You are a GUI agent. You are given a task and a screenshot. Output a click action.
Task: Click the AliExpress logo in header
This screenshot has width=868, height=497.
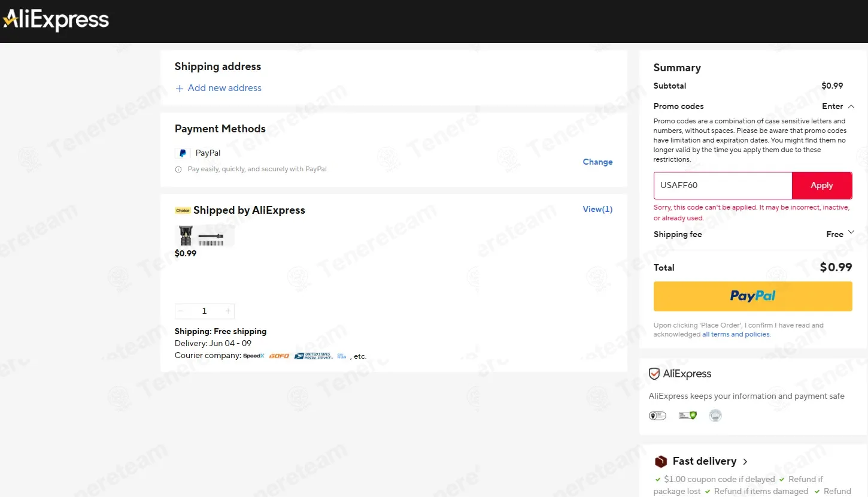56,20
